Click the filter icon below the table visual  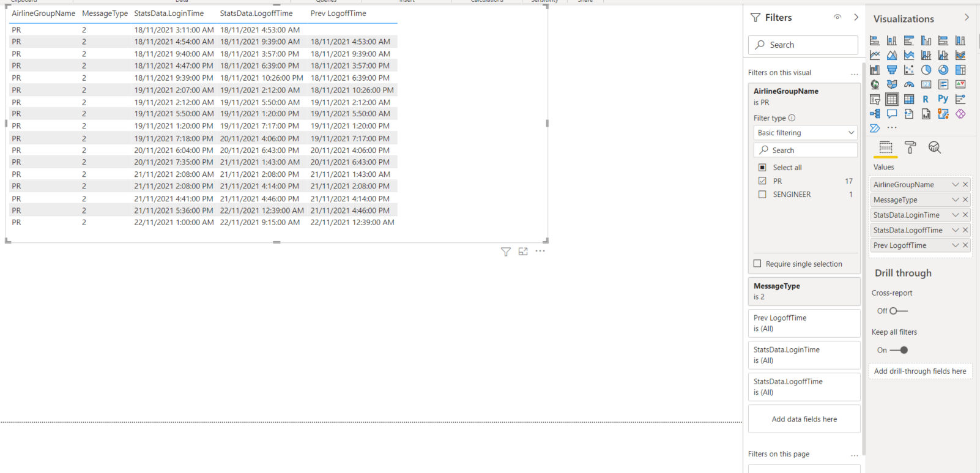[x=506, y=251]
